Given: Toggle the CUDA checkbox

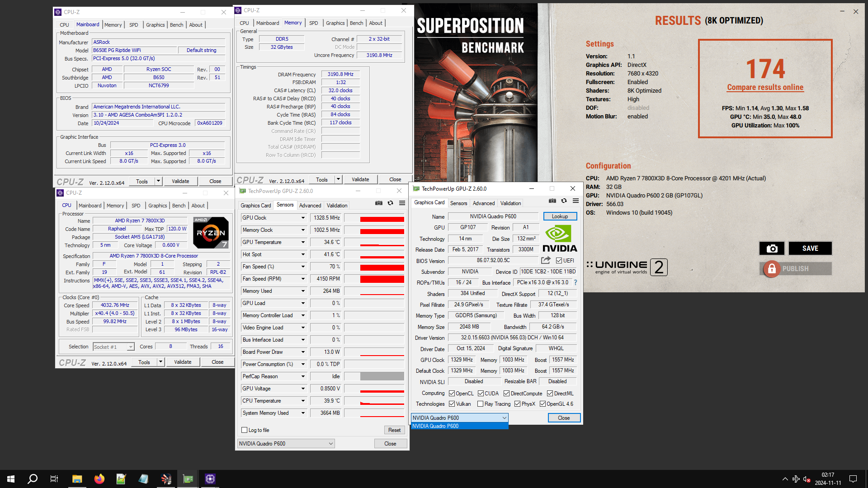Looking at the screenshot, I should (481, 394).
